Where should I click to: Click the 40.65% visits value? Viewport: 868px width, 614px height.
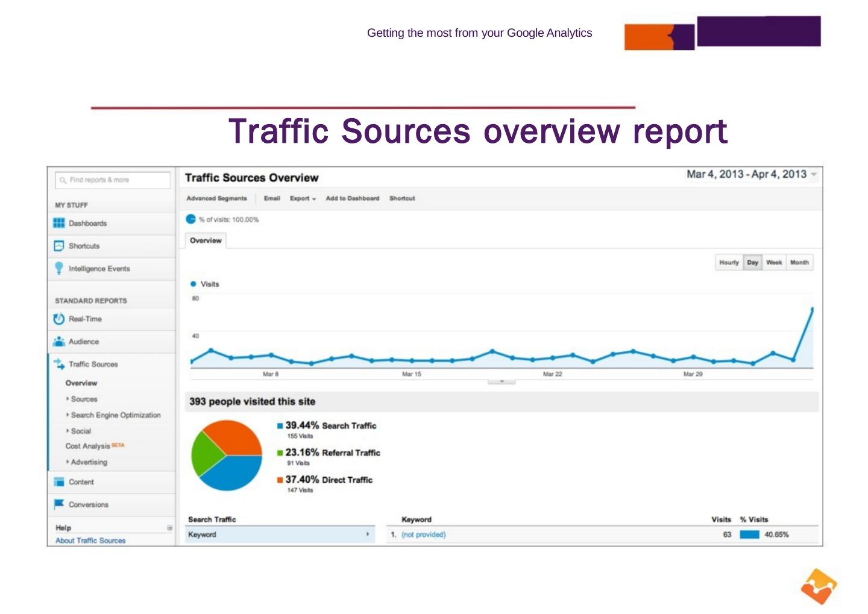coord(776,534)
